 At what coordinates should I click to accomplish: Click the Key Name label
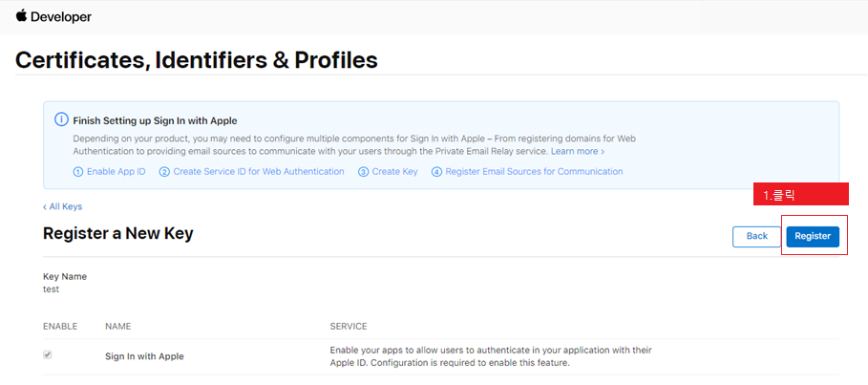[65, 276]
